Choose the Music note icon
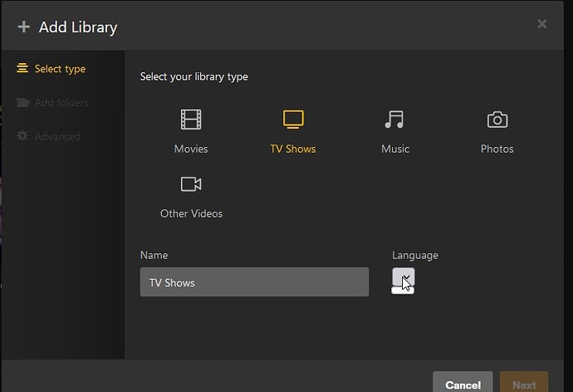The height and width of the screenshot is (392, 573). [x=394, y=120]
